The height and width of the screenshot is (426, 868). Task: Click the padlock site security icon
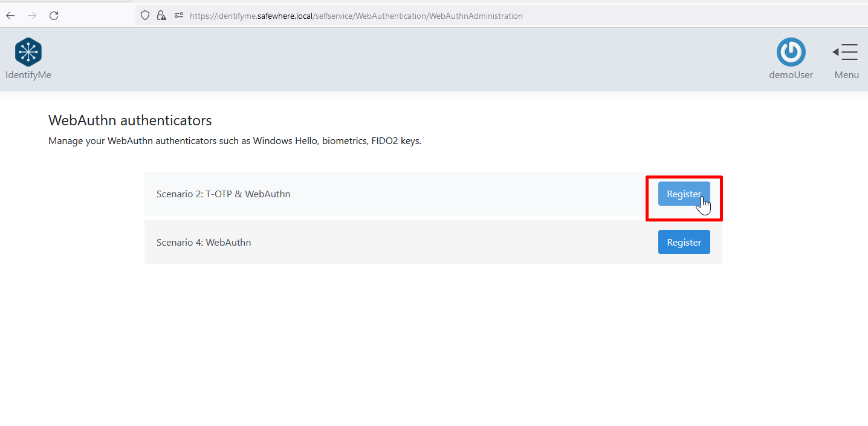161,16
